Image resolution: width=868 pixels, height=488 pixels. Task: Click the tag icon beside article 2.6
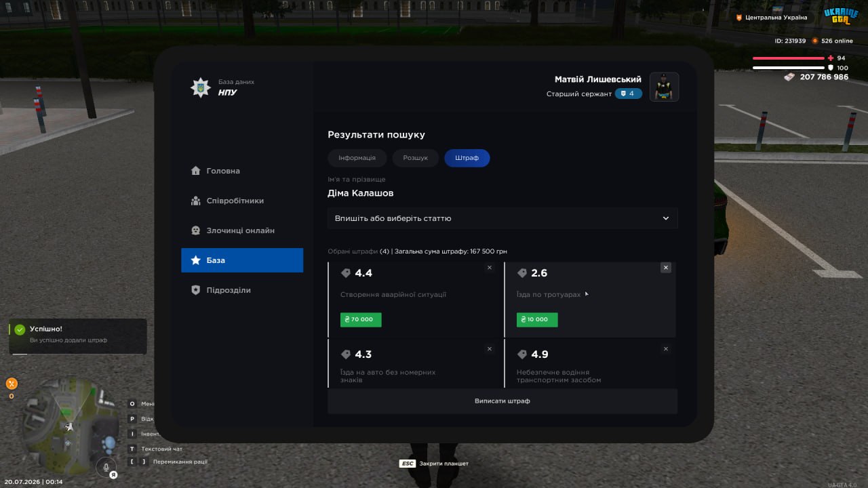(522, 273)
